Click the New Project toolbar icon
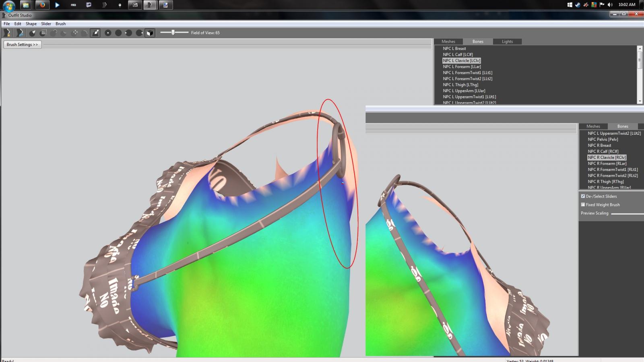This screenshot has width=644, height=362. [x=7, y=33]
